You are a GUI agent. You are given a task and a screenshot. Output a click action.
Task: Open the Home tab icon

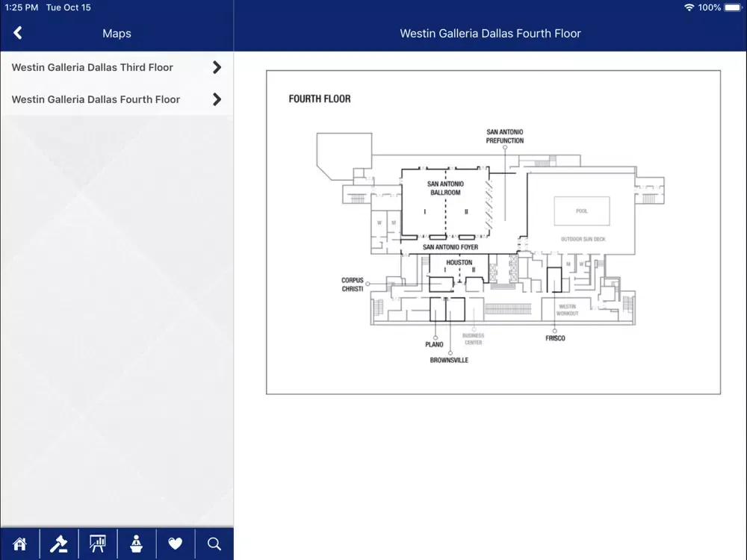point(19,544)
